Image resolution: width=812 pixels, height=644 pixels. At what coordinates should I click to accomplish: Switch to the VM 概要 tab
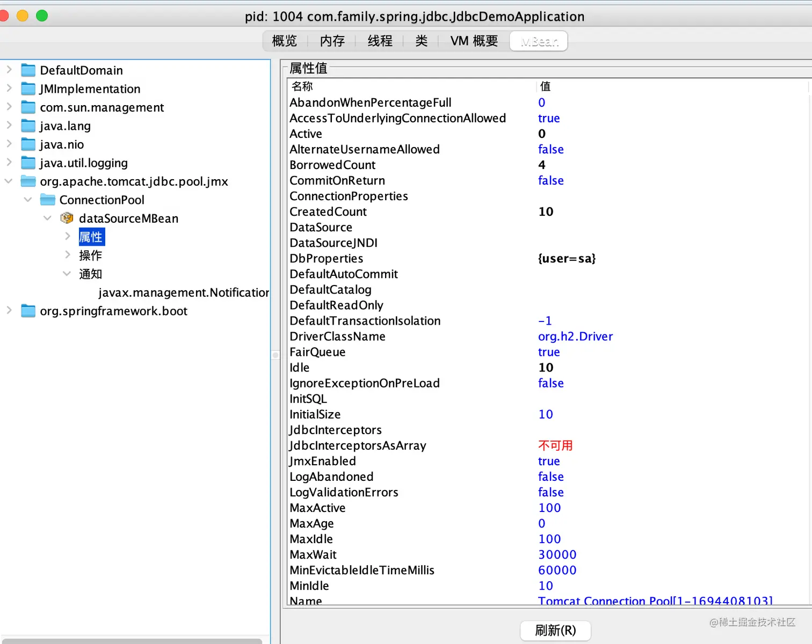click(474, 41)
